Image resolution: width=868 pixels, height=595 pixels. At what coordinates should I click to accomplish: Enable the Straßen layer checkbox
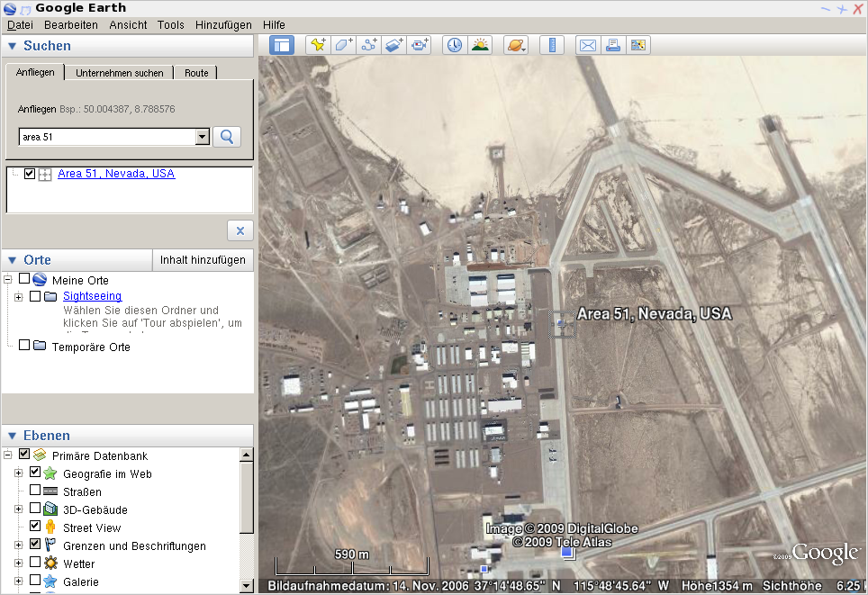[35, 490]
